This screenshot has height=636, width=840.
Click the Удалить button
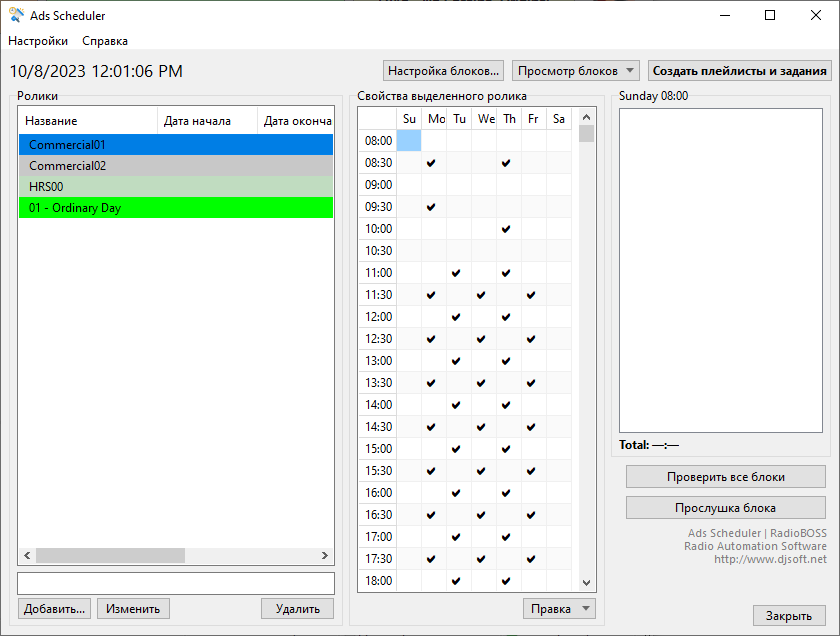tap(297, 609)
